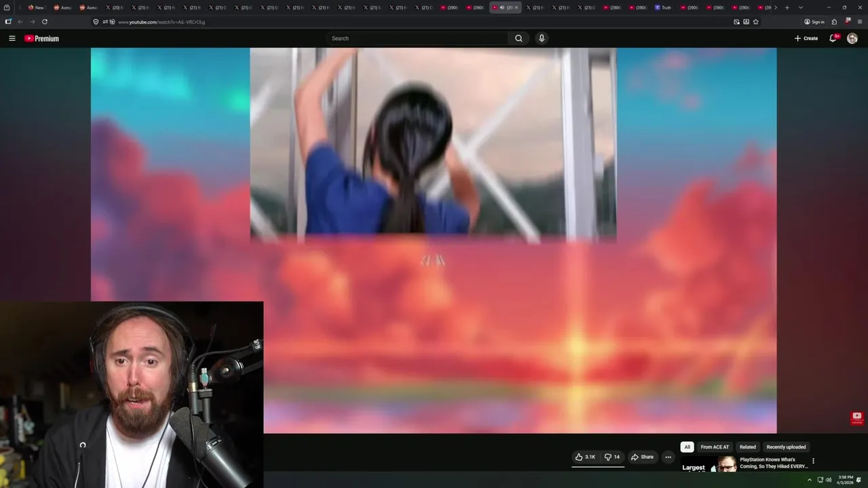
Task: Share this video
Action: [642, 457]
